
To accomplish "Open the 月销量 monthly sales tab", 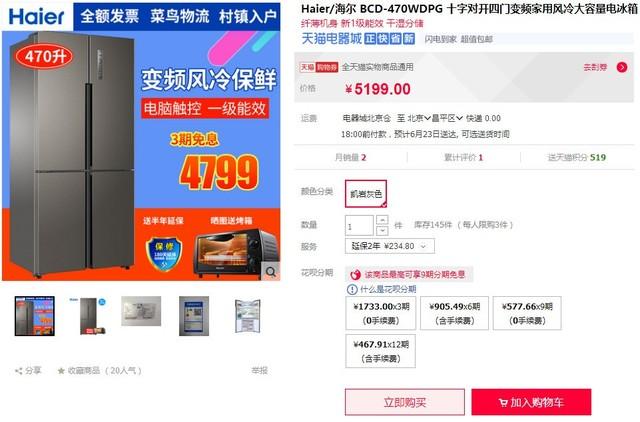I will click(351, 158).
